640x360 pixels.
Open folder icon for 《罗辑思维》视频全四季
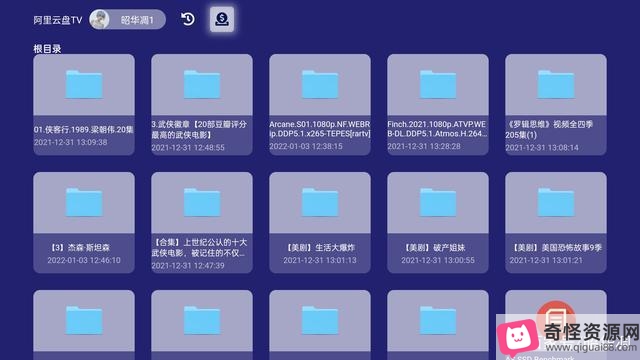pyautogui.click(x=556, y=84)
